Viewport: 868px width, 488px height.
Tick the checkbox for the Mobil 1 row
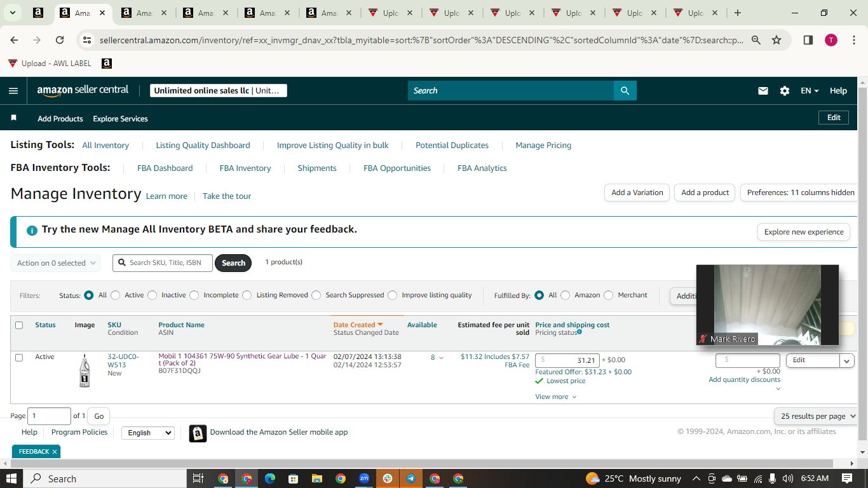pyautogui.click(x=19, y=358)
